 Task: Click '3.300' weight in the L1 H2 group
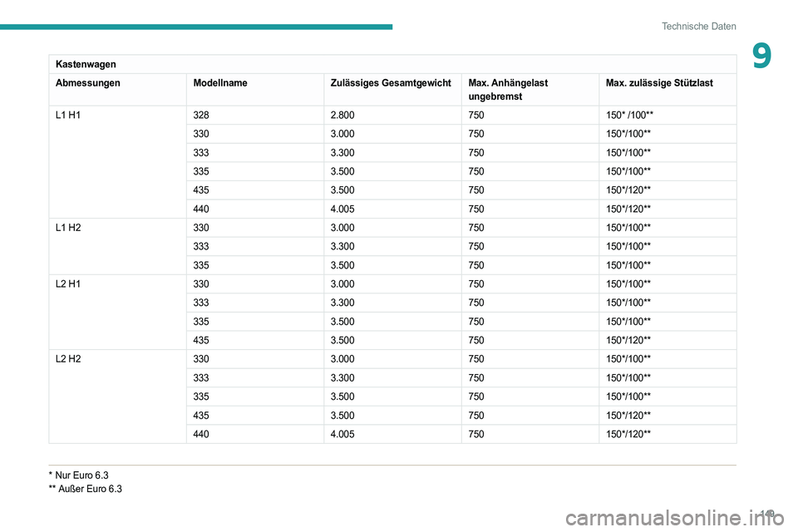[342, 246]
